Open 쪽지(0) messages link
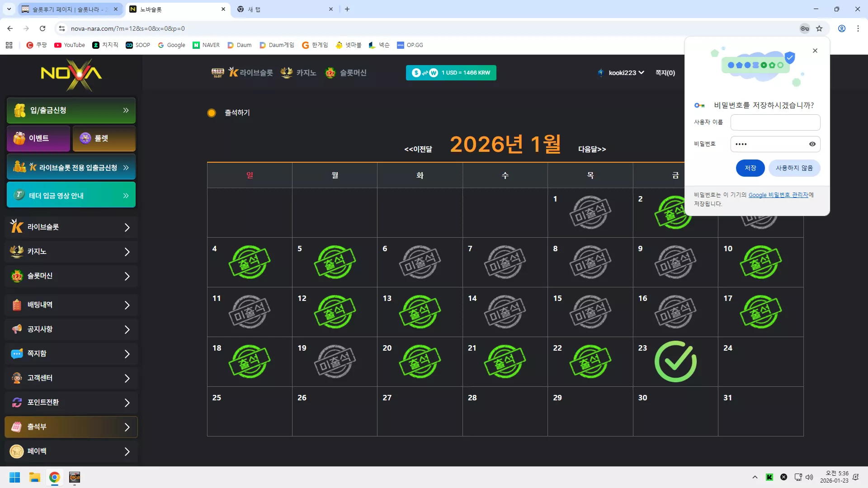 pyautogui.click(x=665, y=73)
